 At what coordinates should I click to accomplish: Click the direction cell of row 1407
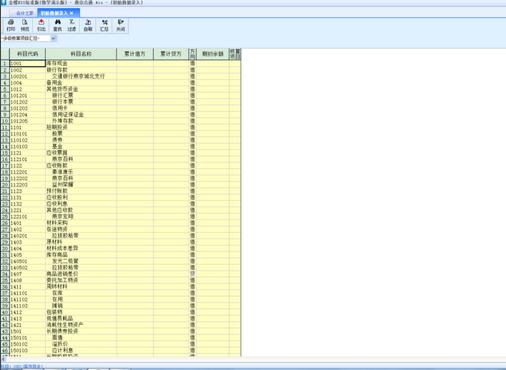(192, 274)
